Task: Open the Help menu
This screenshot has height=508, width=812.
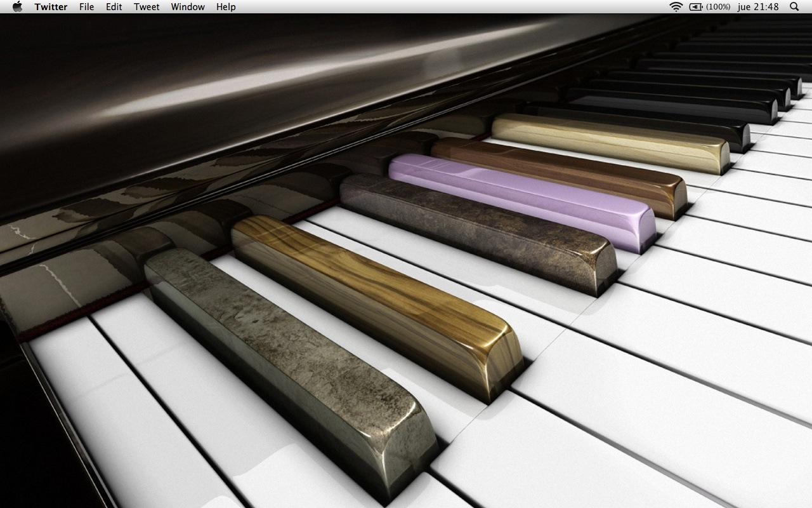Action: (226, 6)
